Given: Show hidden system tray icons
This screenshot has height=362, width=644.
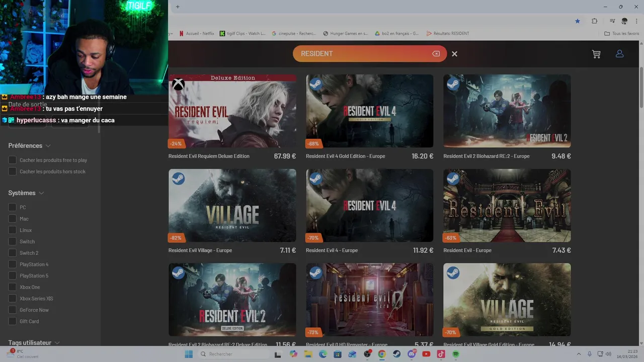Looking at the screenshot, I should coord(578,354).
